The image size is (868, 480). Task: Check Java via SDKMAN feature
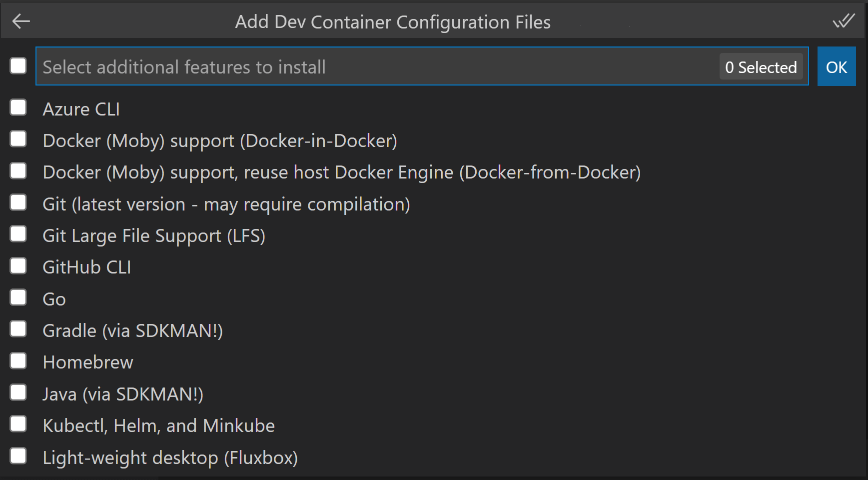(x=18, y=392)
